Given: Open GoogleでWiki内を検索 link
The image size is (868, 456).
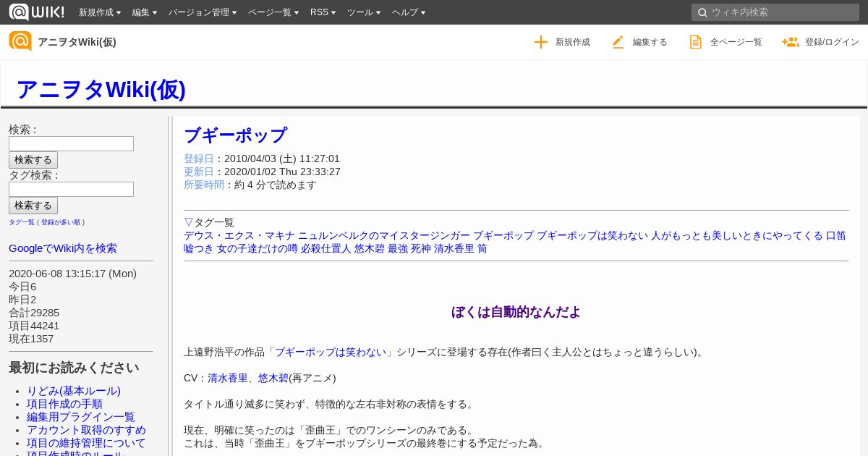Looking at the screenshot, I should 63,248.
